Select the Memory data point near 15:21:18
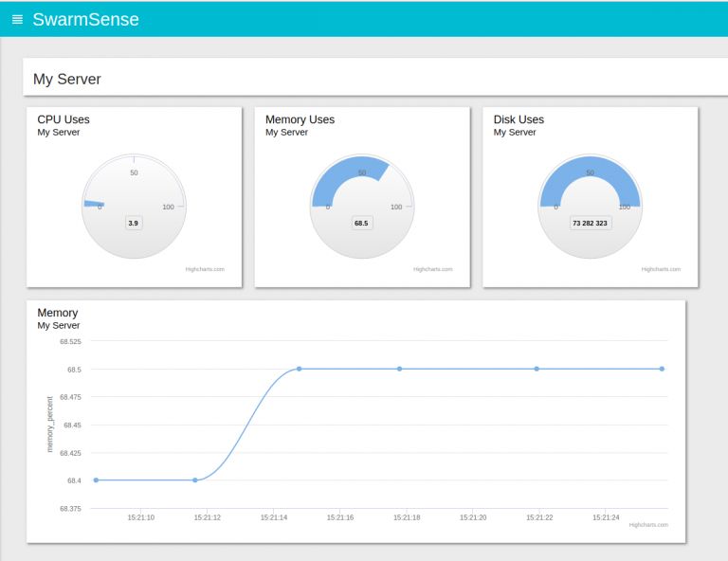The width and height of the screenshot is (728, 561). 399,369
